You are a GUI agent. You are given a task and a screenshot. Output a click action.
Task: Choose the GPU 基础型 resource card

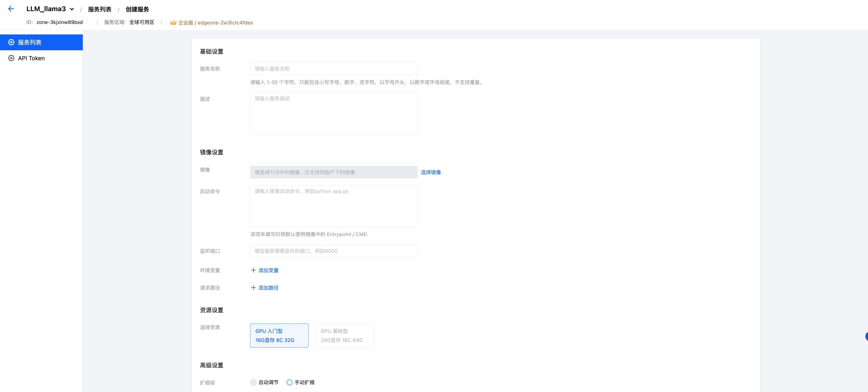[x=344, y=335]
